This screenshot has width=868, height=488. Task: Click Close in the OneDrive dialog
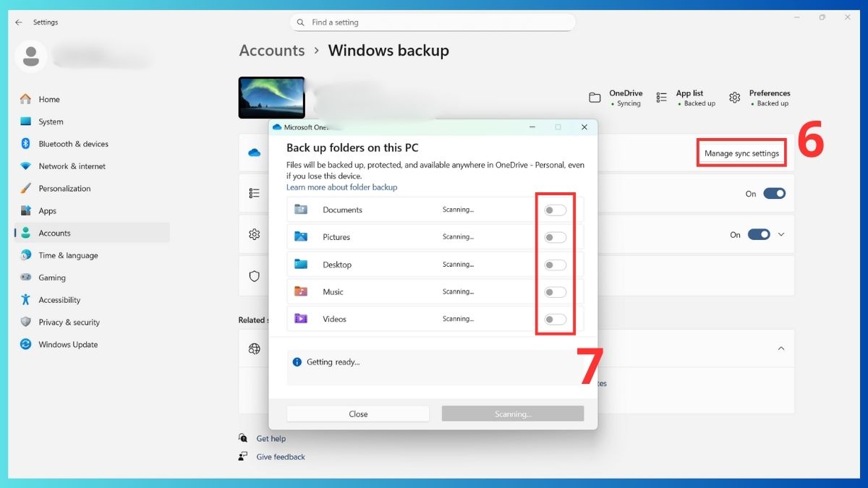pyautogui.click(x=358, y=414)
